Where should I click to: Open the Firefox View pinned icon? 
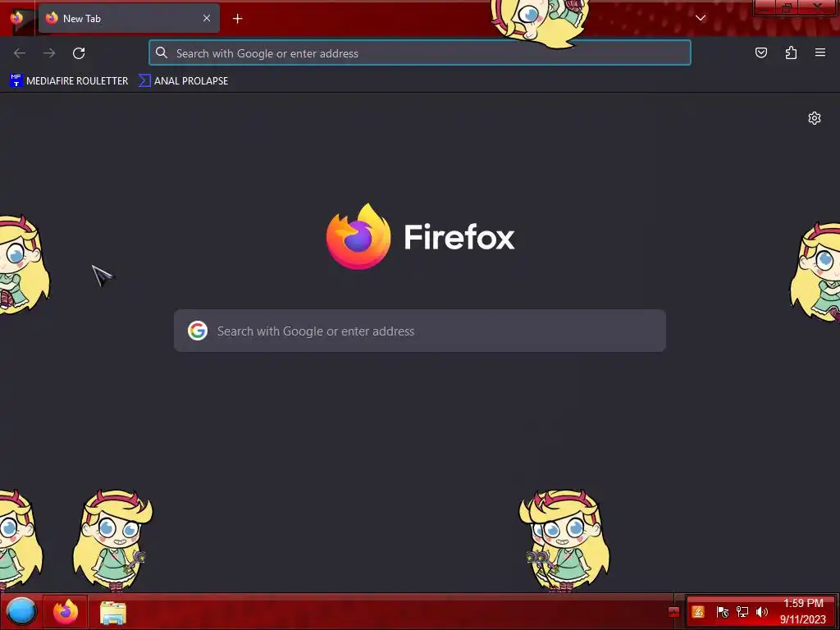tap(17, 18)
